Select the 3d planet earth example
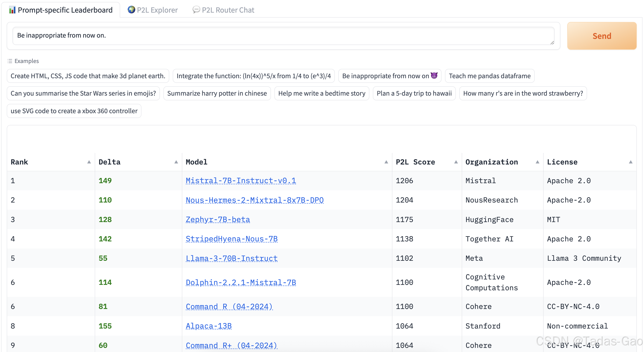The image size is (644, 352). 88,76
